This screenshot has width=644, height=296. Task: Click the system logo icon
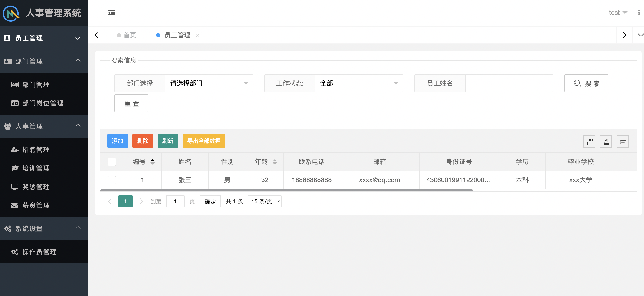[x=11, y=13]
